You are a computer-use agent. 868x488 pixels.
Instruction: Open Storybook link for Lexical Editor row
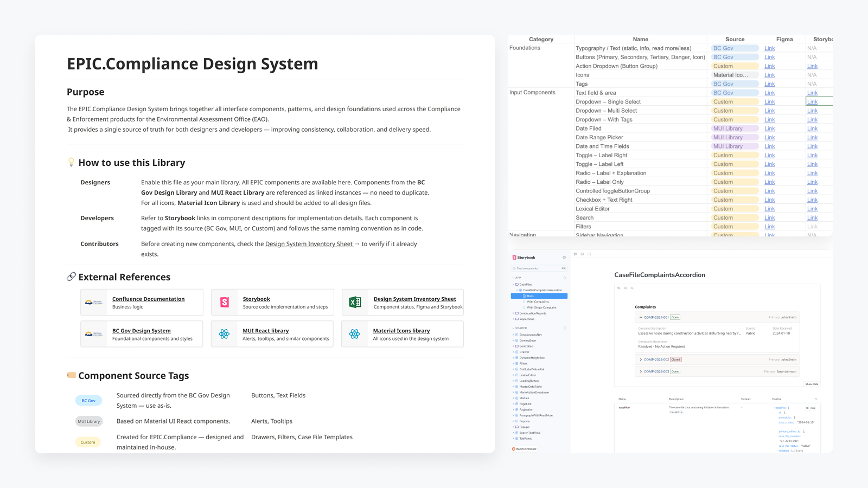[x=812, y=209]
